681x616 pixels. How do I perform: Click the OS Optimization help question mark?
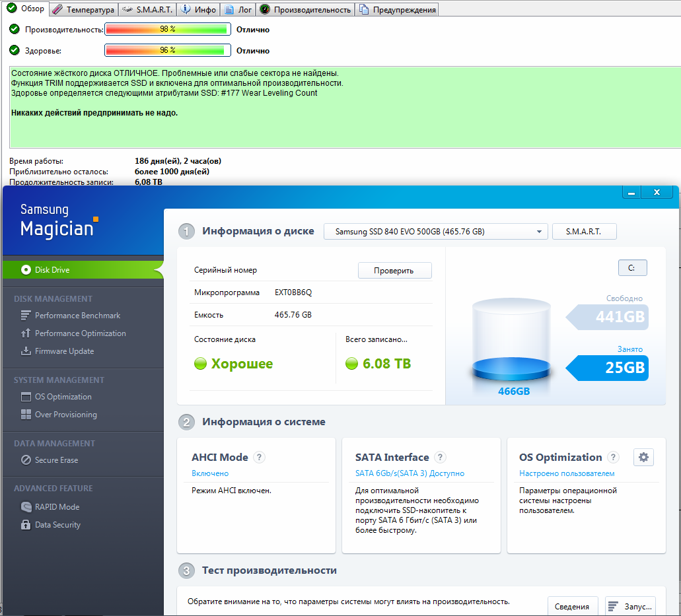coord(613,457)
